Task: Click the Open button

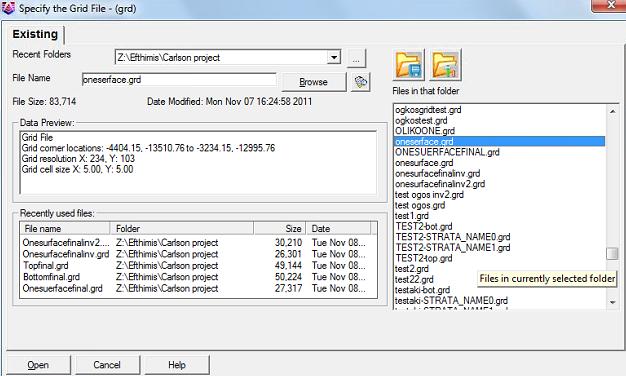Action: [x=38, y=365]
